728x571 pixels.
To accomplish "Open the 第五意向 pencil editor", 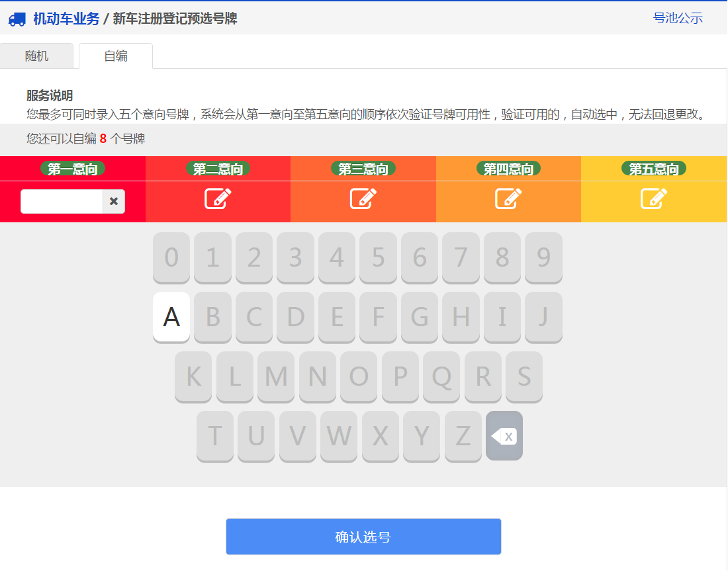I will tap(653, 198).
